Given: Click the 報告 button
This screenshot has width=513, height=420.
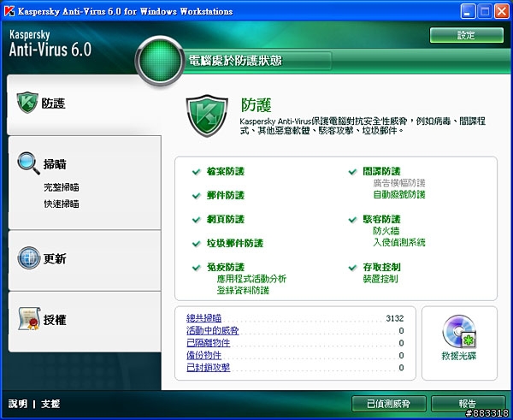Looking at the screenshot, I should pyautogui.click(x=469, y=404).
